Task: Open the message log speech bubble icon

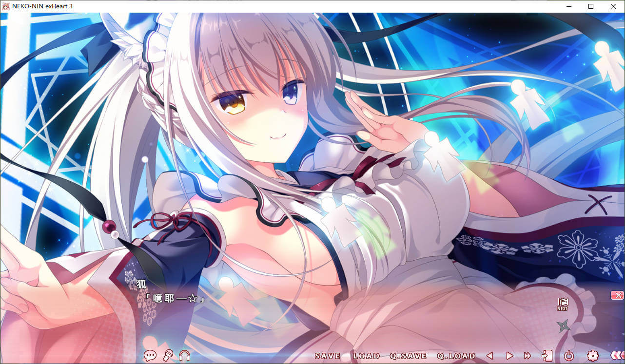Action: 150,356
